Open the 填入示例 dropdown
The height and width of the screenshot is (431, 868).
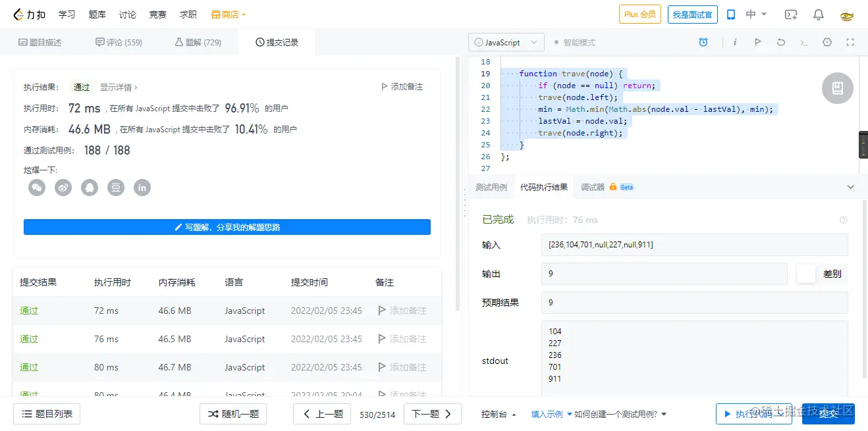click(552, 414)
